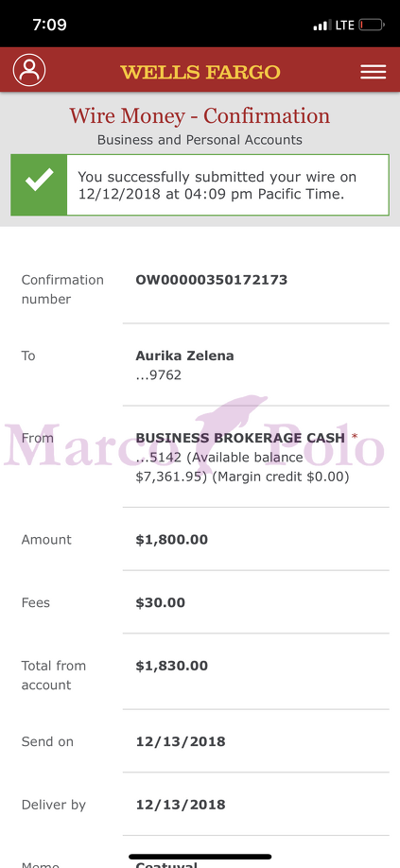Tap the Wells Fargo logo
The image size is (400, 868).
(x=200, y=72)
